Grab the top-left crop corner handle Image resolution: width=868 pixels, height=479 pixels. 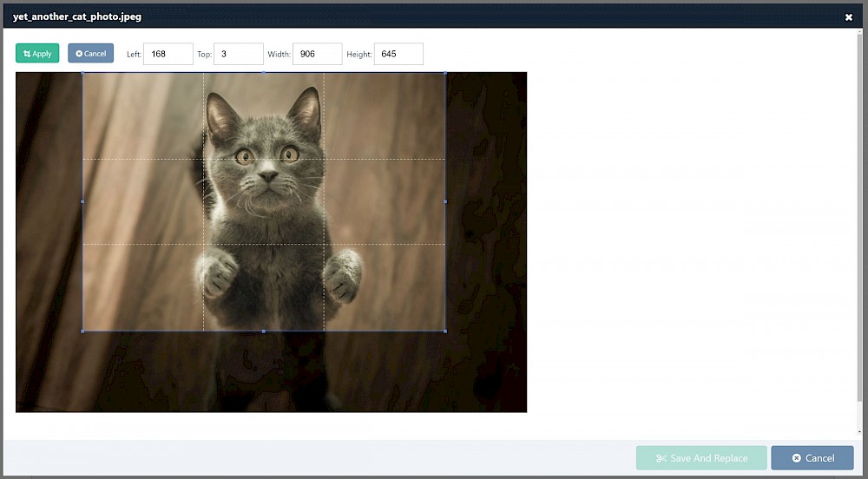pos(82,73)
